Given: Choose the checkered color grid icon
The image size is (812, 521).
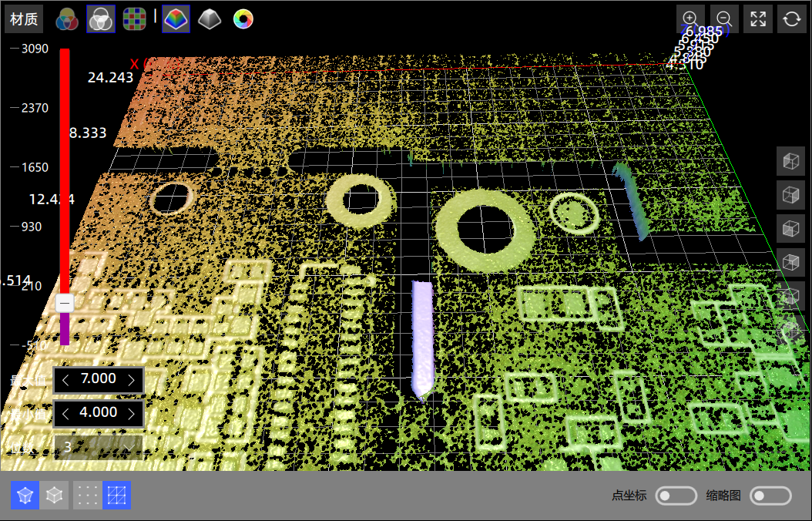Looking at the screenshot, I should pyautogui.click(x=135, y=19).
